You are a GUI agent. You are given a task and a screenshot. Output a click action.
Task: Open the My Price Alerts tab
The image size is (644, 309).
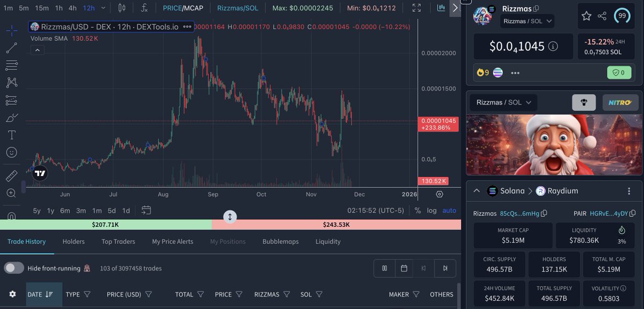(172, 241)
